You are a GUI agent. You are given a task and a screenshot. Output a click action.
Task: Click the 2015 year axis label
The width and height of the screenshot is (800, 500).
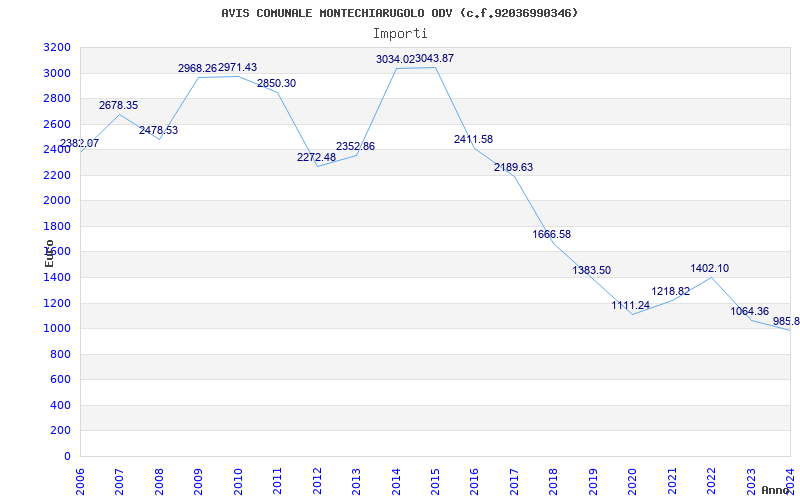pyautogui.click(x=435, y=482)
